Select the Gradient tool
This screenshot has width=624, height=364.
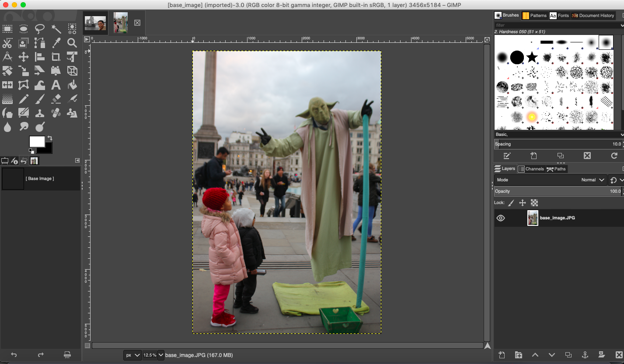point(7,99)
